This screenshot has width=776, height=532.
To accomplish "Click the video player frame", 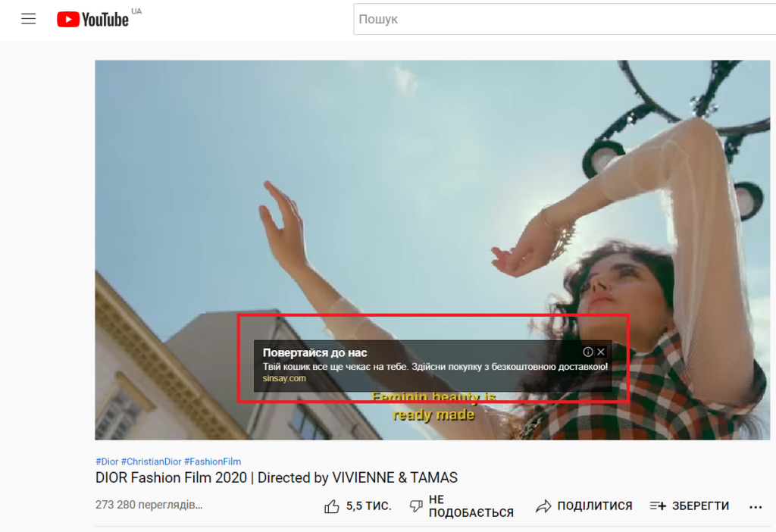I will [432, 250].
